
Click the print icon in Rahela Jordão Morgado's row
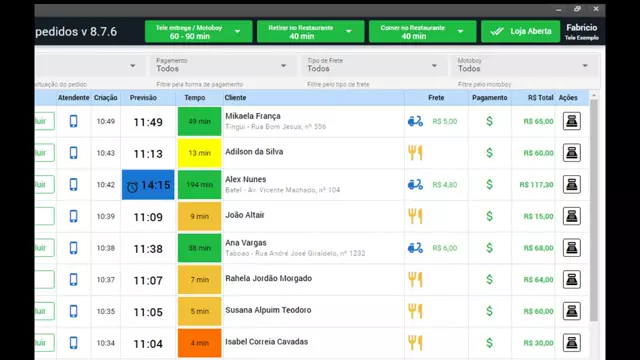pos(571,280)
